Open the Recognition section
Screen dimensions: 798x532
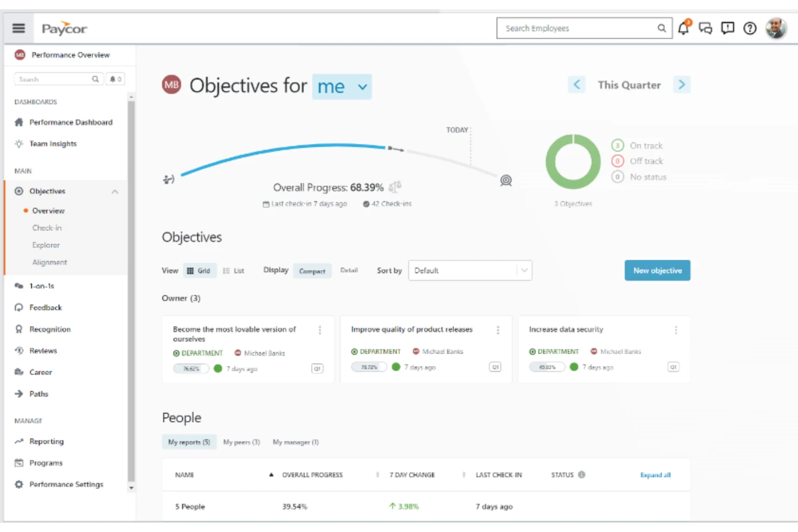coord(50,329)
